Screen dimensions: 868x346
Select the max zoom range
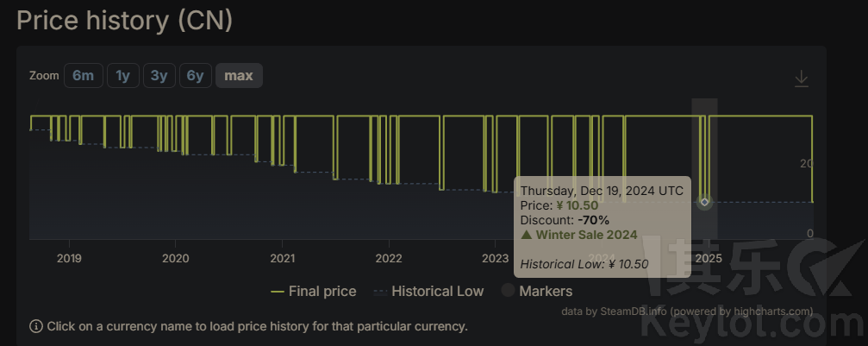[x=239, y=76]
